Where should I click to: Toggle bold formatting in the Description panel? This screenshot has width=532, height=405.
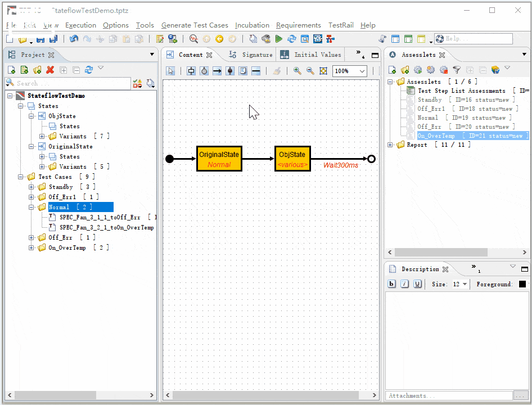[391, 284]
